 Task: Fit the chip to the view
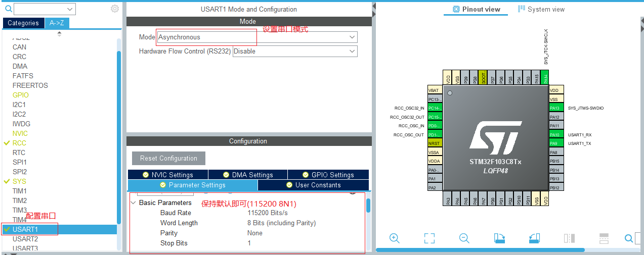click(430, 238)
